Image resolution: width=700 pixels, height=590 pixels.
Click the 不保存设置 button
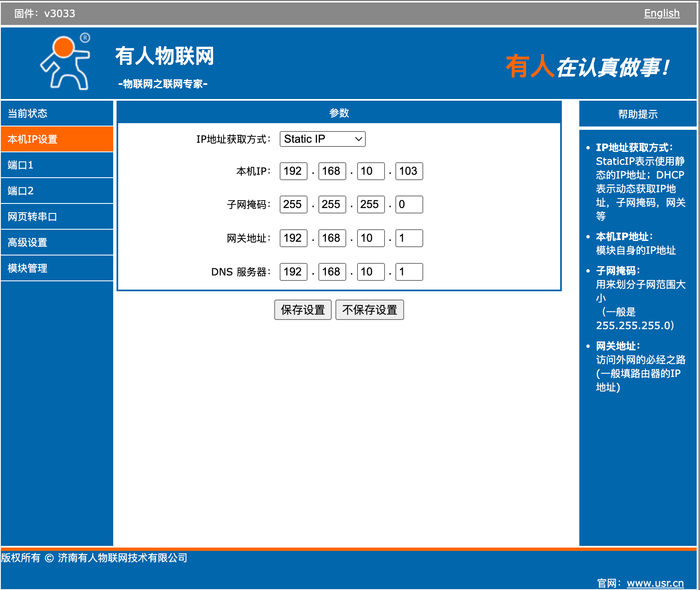point(370,310)
